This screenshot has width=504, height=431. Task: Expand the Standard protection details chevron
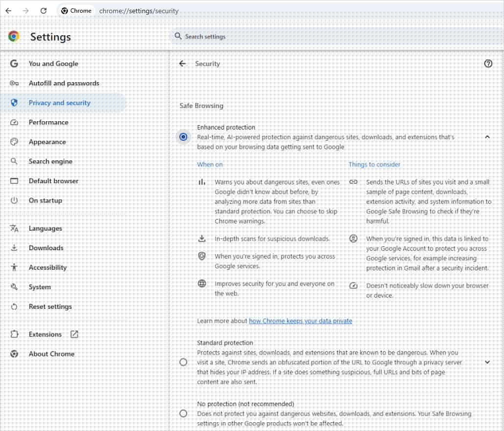pyautogui.click(x=487, y=362)
